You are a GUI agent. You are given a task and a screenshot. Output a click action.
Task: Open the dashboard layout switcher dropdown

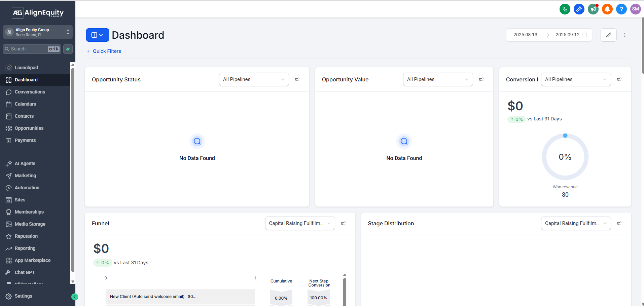pyautogui.click(x=97, y=35)
